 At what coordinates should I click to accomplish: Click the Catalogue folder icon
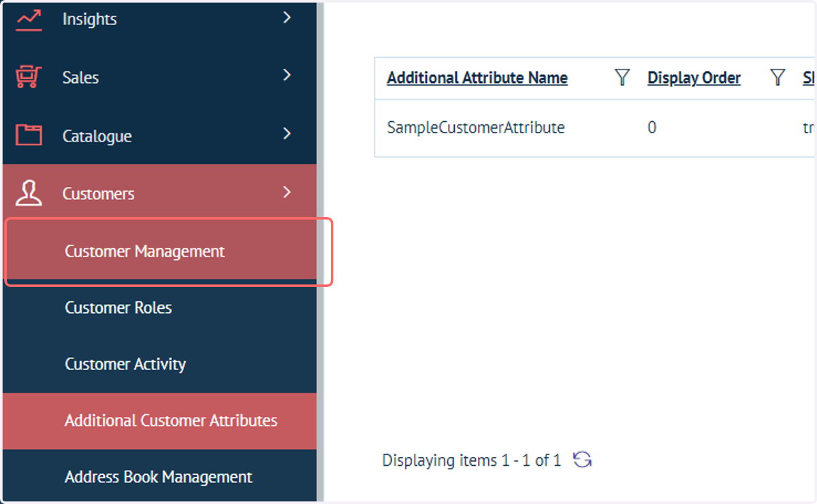point(29,135)
